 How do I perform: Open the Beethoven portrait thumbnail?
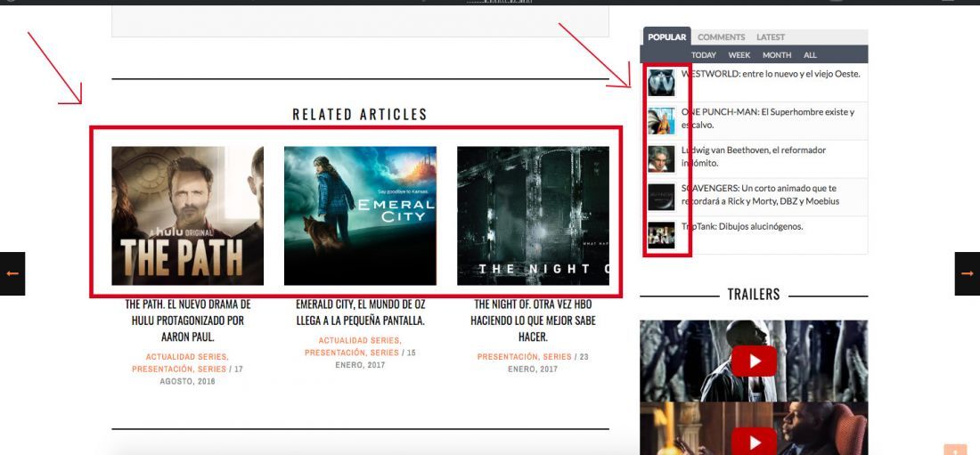[x=661, y=158]
